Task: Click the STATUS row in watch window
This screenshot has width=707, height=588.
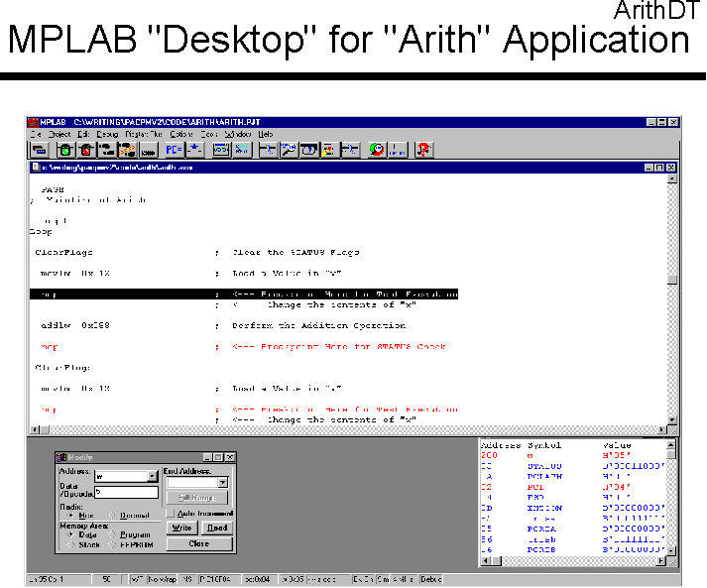Action: click(x=573, y=466)
